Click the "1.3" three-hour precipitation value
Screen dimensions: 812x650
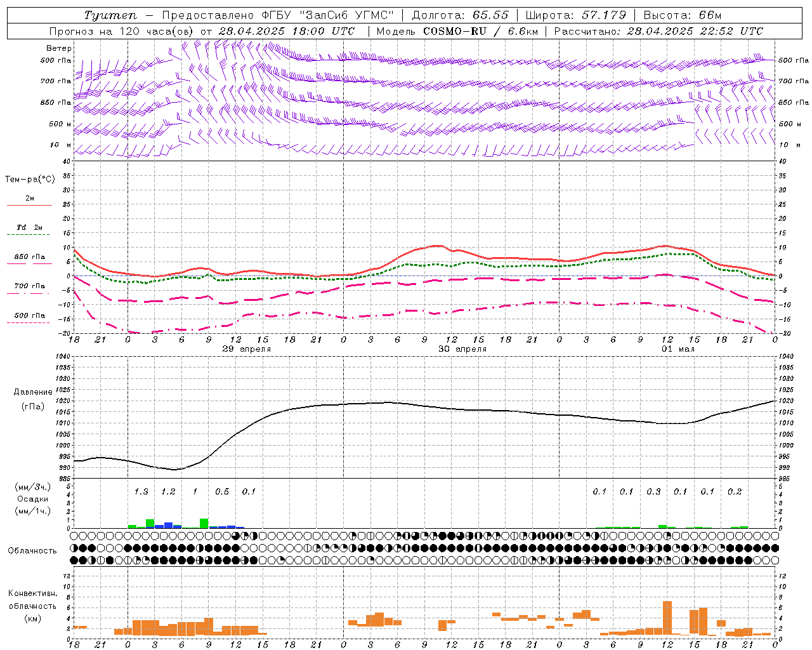coord(141,491)
